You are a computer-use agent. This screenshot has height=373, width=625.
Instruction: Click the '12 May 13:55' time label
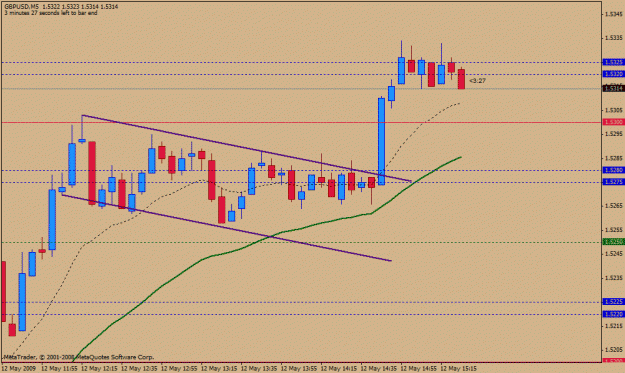coord(299,369)
